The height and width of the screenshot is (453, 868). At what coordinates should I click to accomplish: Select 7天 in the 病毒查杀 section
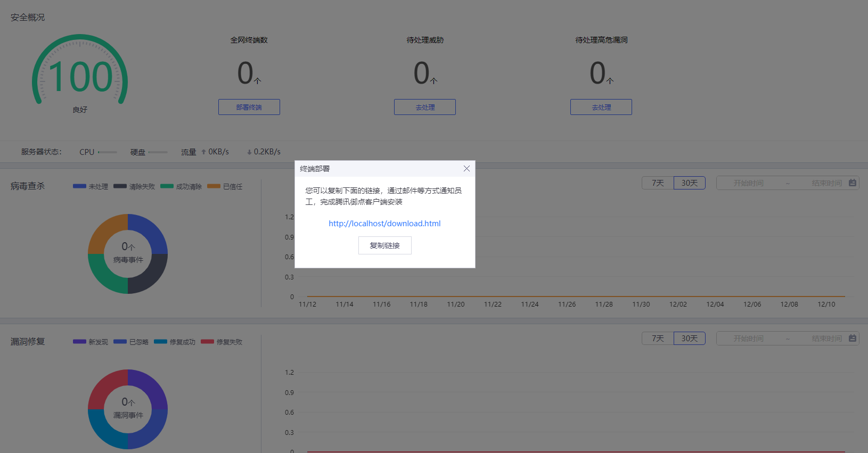pyautogui.click(x=658, y=183)
